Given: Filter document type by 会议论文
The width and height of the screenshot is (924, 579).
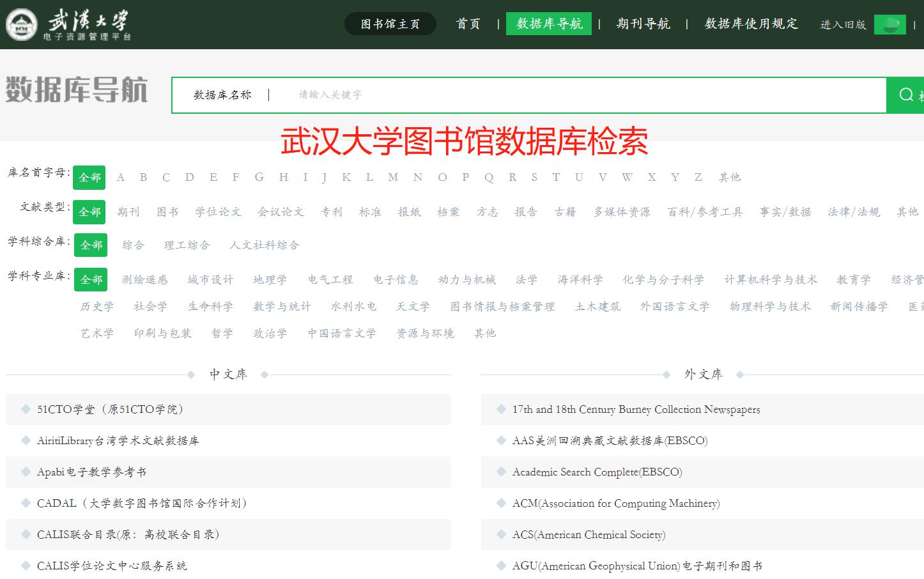Looking at the screenshot, I should coord(281,212).
